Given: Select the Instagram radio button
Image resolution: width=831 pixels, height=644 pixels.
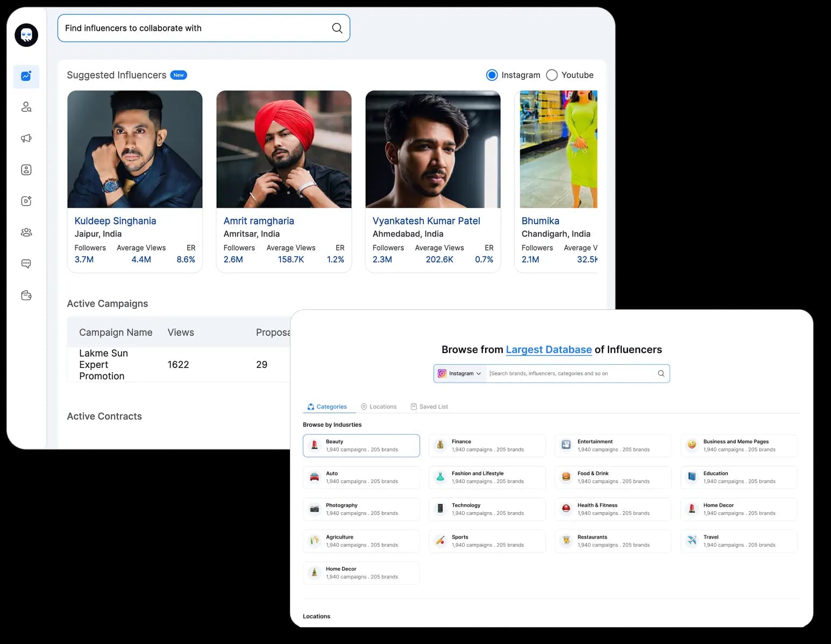Looking at the screenshot, I should pos(492,75).
